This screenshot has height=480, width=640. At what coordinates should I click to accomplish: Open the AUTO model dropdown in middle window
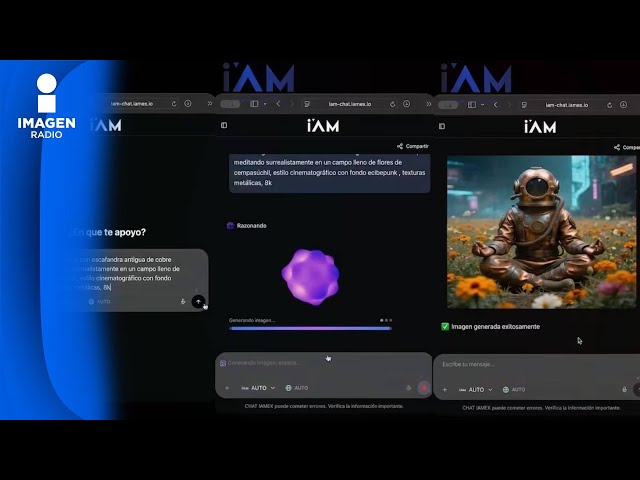coord(258,388)
